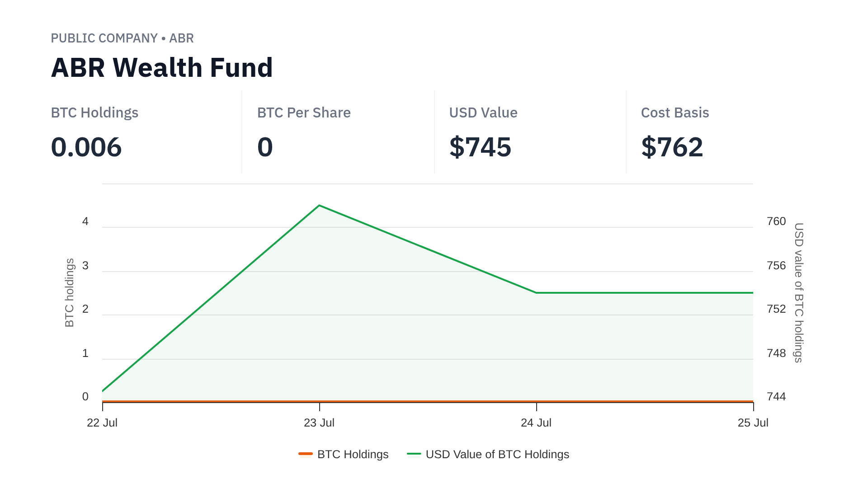Click the 4 tick on left axis
This screenshot has height=488, width=868.
pos(85,221)
